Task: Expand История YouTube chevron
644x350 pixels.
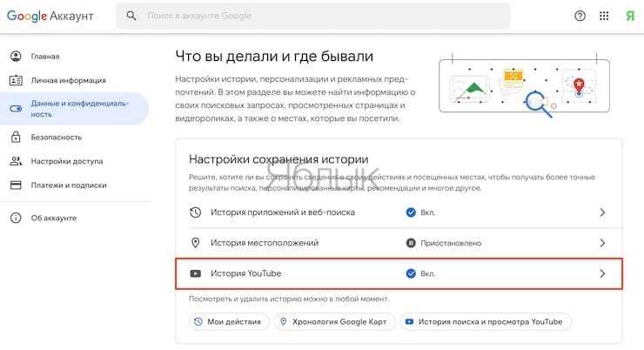Action: (x=602, y=273)
